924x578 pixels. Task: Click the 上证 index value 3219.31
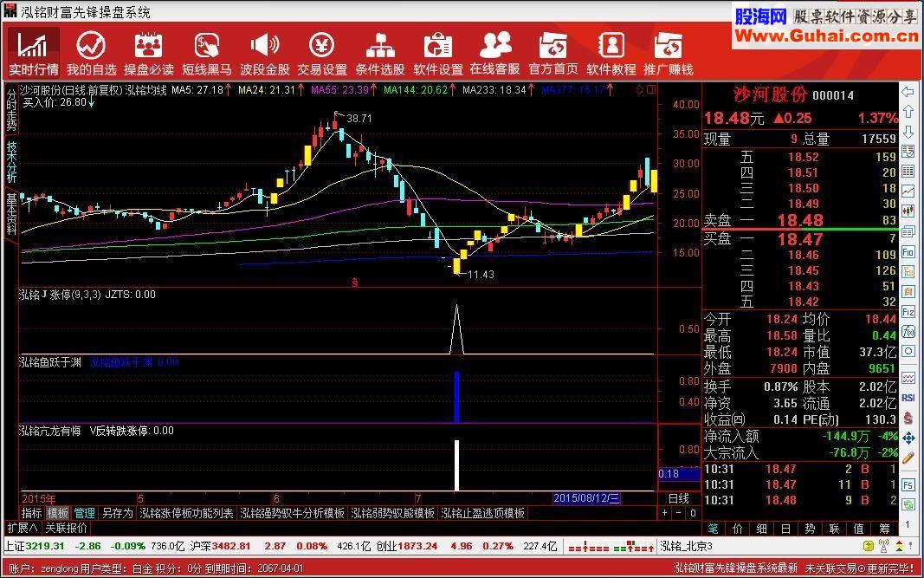coord(44,546)
